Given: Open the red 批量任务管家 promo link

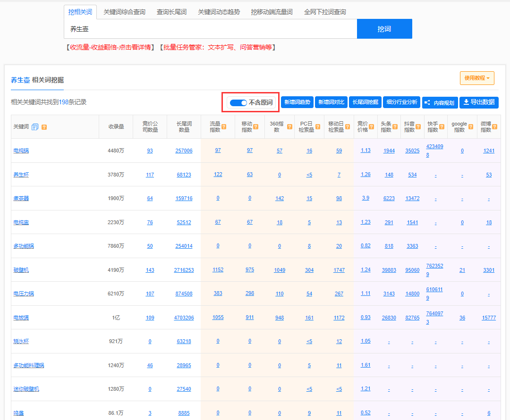Looking at the screenshot, I should pyautogui.click(x=218, y=48).
